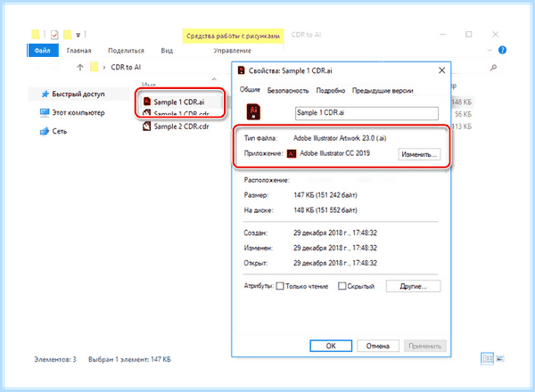This screenshot has width=535, height=392.
Task: Select Этот компьютер in navigation pane
Action: pyautogui.click(x=78, y=112)
